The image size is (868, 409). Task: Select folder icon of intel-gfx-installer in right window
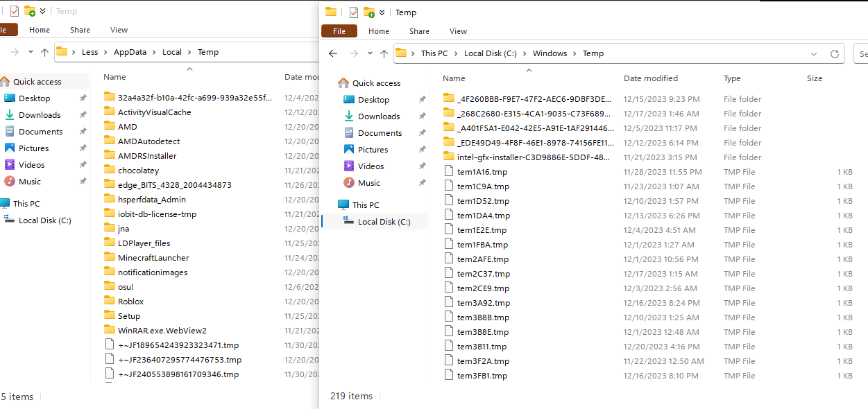(449, 157)
